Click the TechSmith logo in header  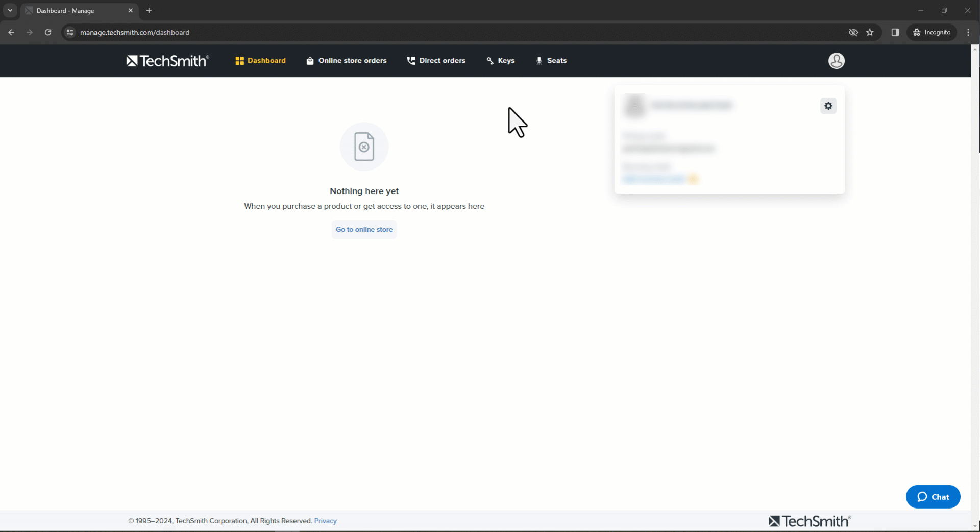(x=167, y=61)
